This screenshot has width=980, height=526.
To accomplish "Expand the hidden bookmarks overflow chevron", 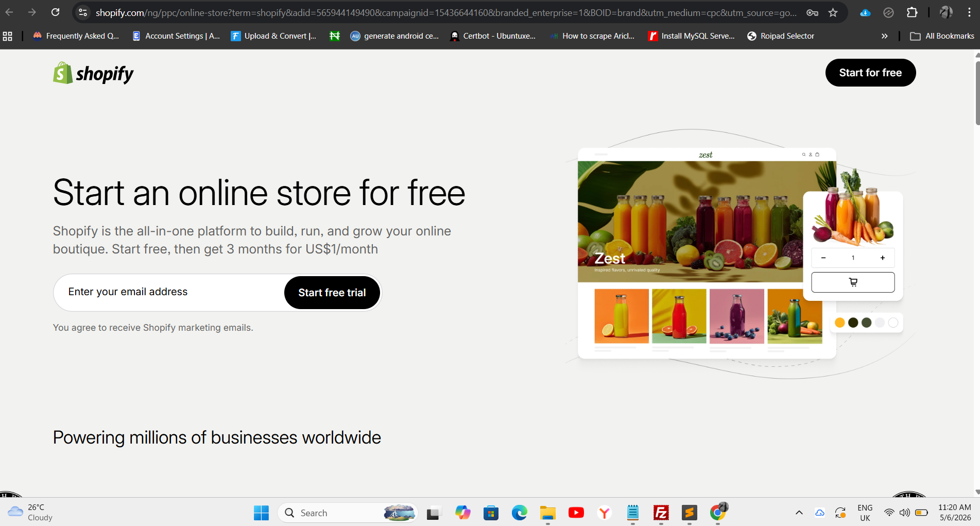I will click(x=884, y=36).
